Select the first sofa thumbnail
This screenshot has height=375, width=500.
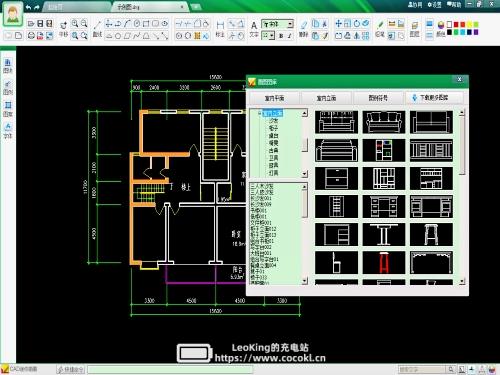[x=336, y=122]
